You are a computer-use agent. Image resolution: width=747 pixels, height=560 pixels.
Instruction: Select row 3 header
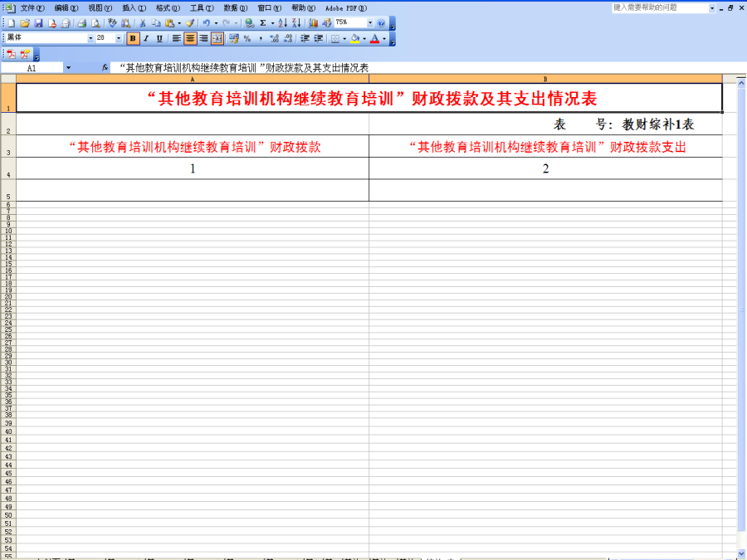8,146
